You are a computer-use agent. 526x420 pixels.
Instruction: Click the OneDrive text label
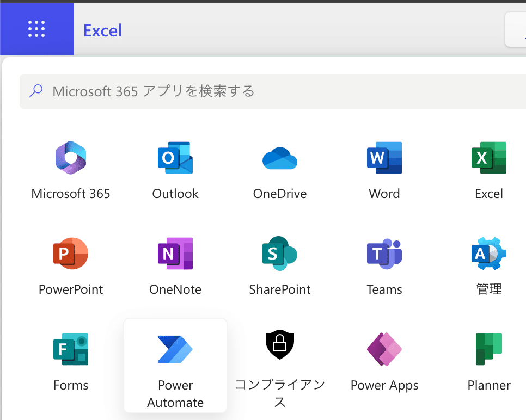(x=280, y=194)
